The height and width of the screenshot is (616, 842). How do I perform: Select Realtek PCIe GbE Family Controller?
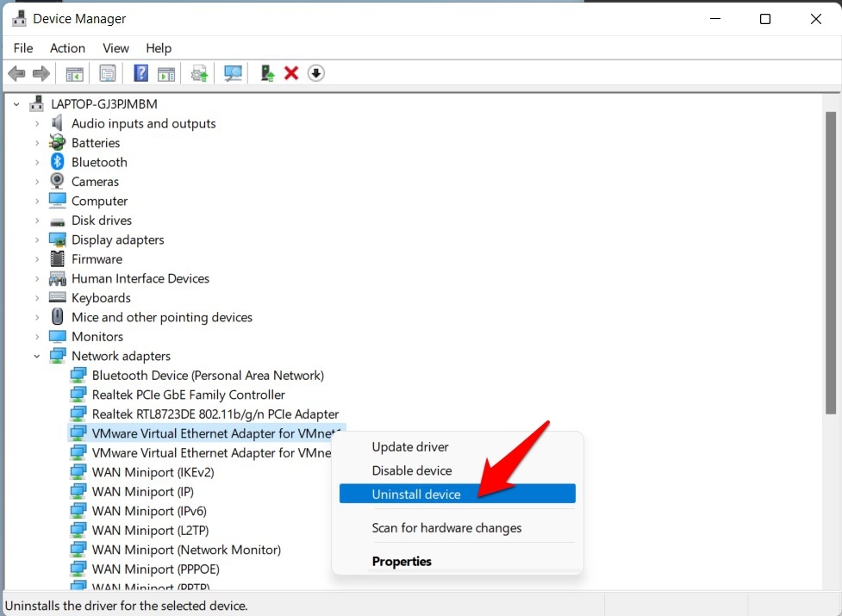pos(188,395)
